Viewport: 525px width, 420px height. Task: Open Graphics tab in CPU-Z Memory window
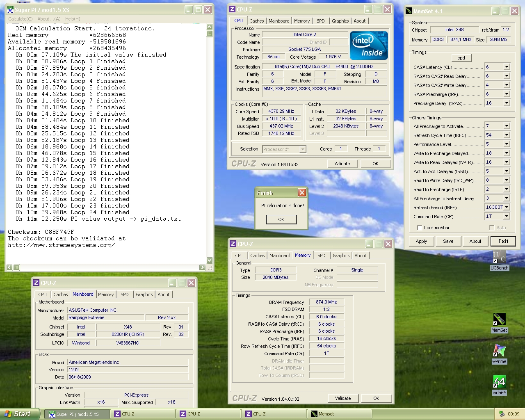341,256
